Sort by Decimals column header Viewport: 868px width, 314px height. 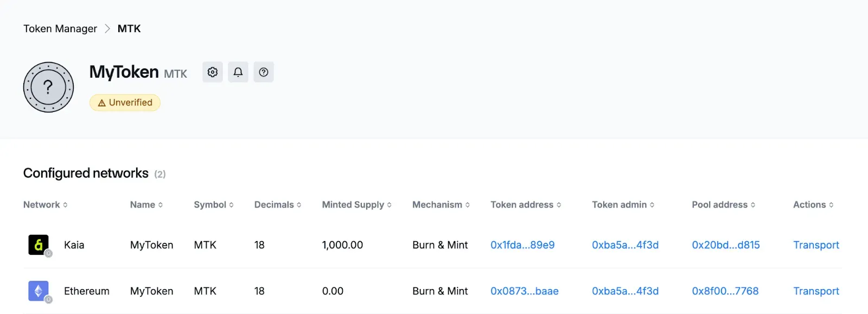coord(277,205)
